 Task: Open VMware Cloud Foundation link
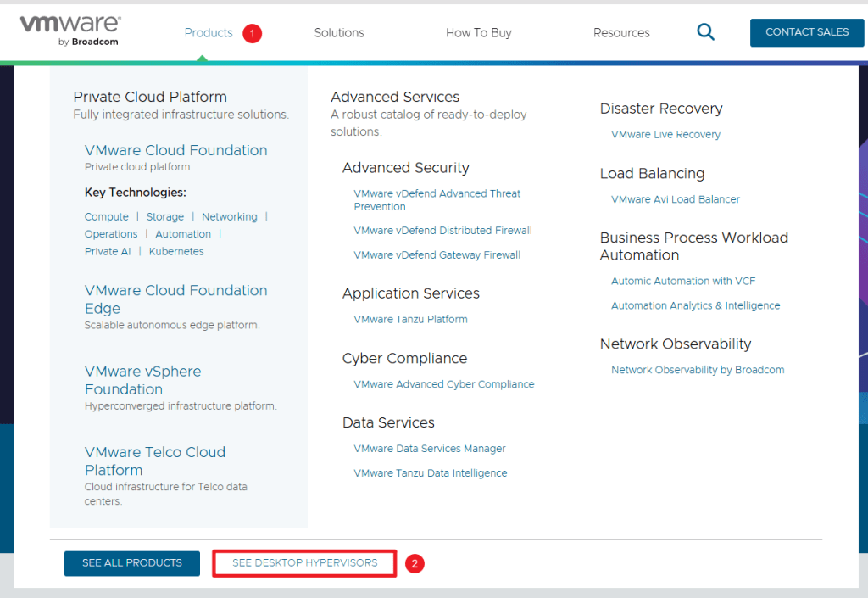(x=175, y=150)
